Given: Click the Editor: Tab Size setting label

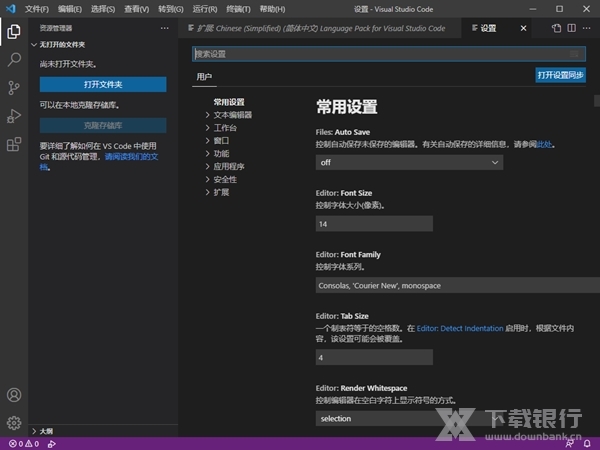Looking at the screenshot, I should click(x=342, y=316).
